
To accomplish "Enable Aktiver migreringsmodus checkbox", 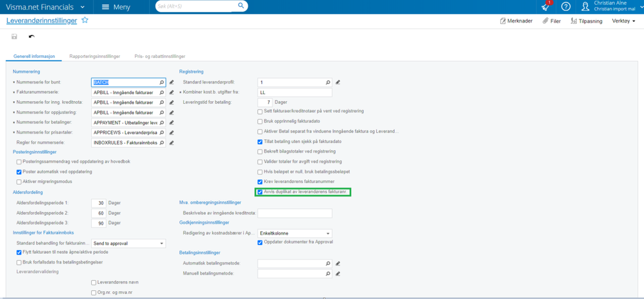I will click(19, 182).
